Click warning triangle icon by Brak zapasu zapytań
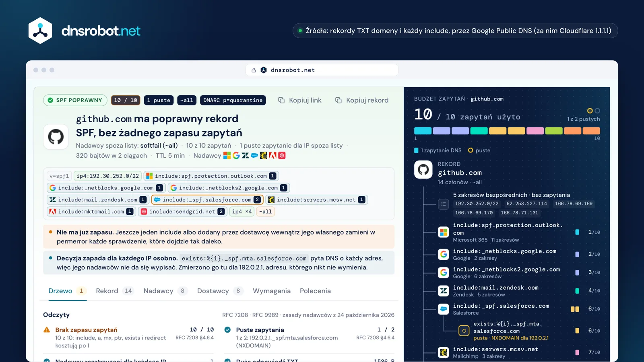This screenshot has height=362, width=644. [47, 330]
